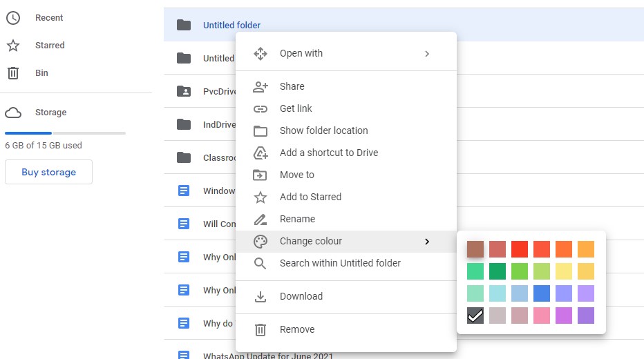Expand the Change colour submenu arrow
This screenshot has height=359, width=644.
click(427, 241)
